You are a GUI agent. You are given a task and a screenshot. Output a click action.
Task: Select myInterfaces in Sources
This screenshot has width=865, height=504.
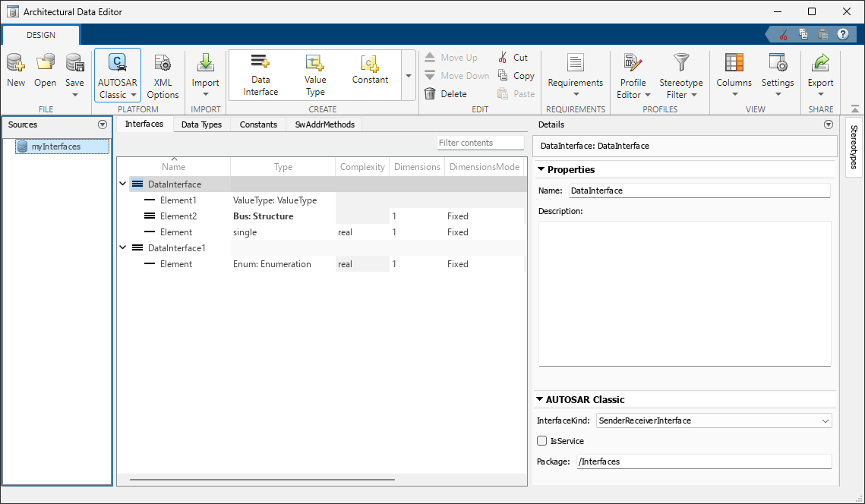pyautogui.click(x=55, y=146)
